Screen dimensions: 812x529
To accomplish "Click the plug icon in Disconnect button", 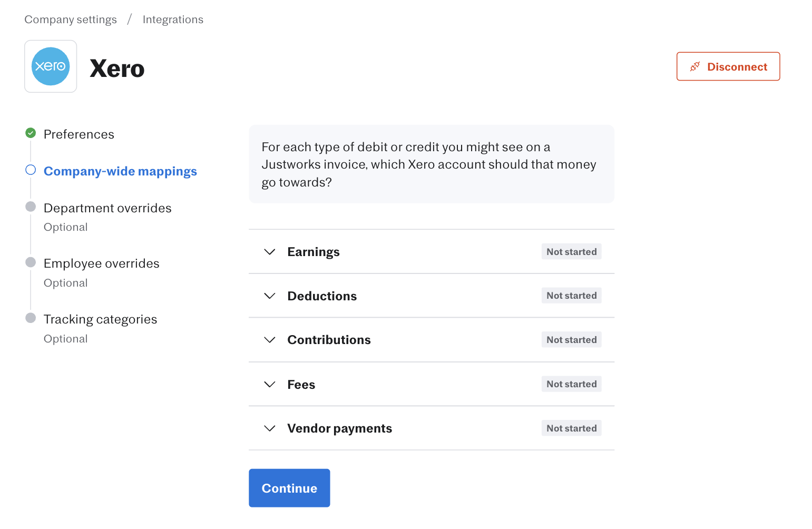I will pyautogui.click(x=695, y=66).
